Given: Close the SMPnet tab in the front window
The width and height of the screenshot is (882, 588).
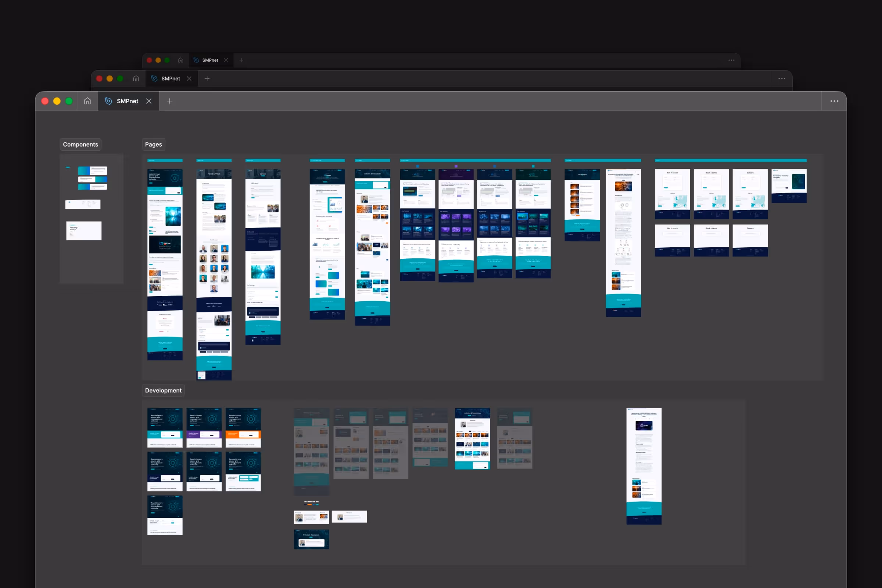Looking at the screenshot, I should [x=149, y=101].
